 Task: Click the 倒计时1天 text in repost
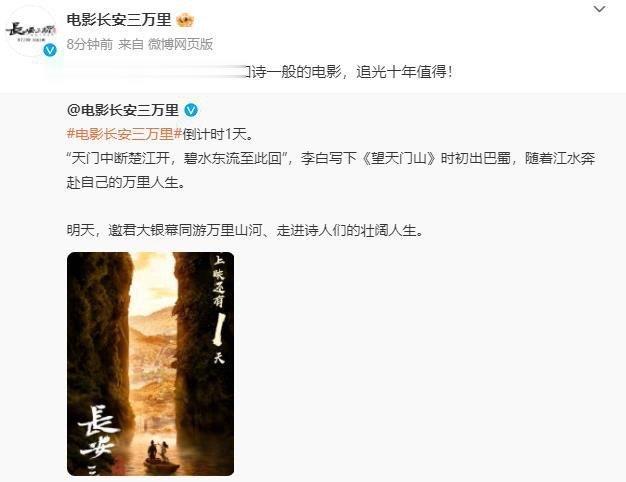(218, 134)
